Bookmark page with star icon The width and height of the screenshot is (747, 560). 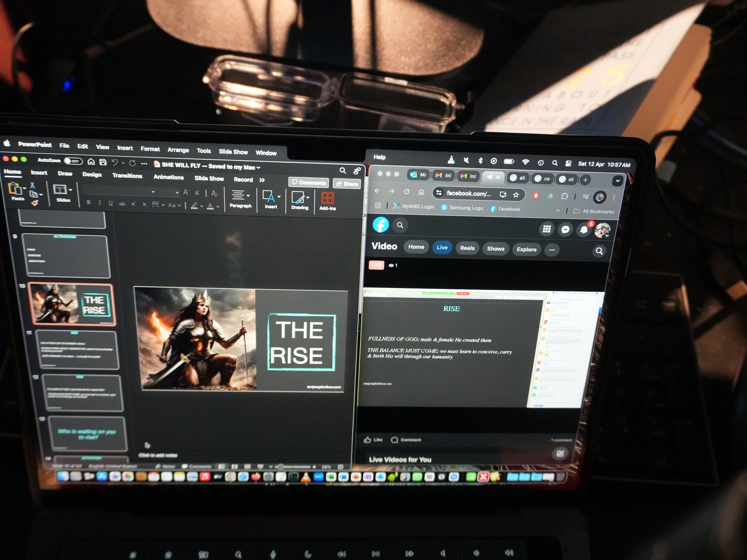click(x=516, y=195)
